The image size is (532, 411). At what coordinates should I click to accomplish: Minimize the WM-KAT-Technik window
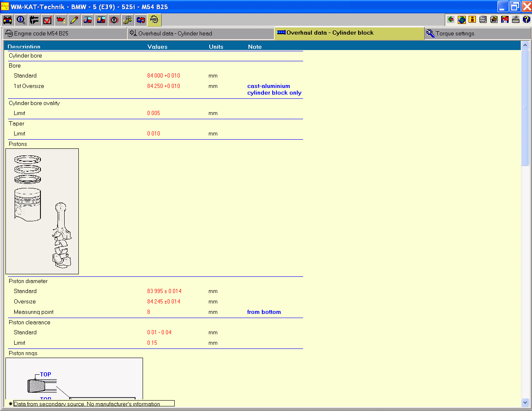click(x=503, y=6)
